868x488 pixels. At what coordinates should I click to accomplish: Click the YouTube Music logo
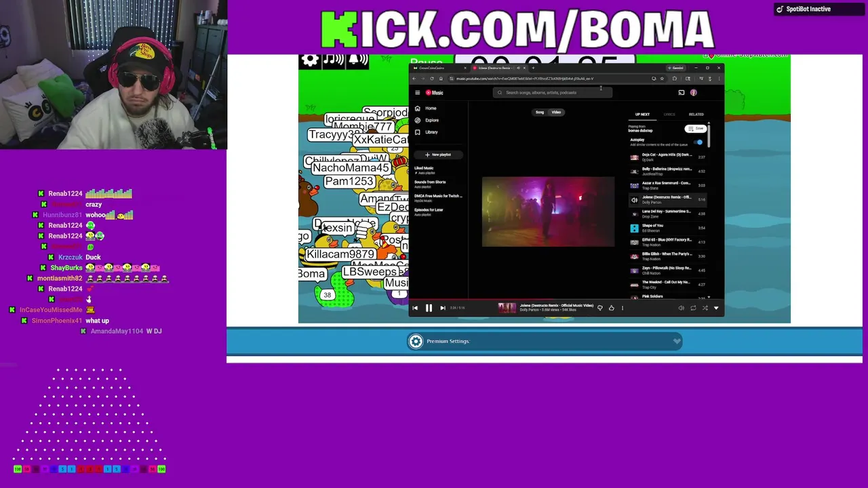435,93
